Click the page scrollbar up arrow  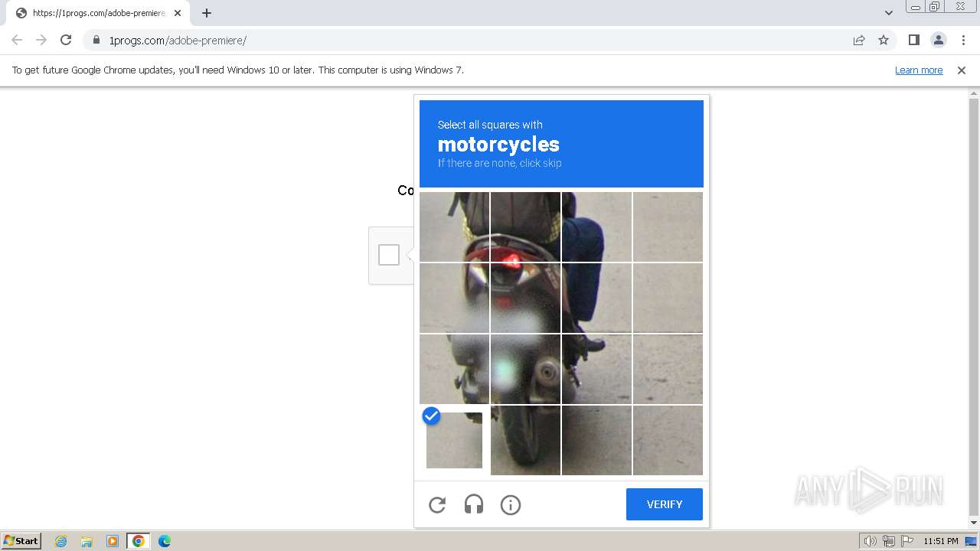pyautogui.click(x=974, y=93)
